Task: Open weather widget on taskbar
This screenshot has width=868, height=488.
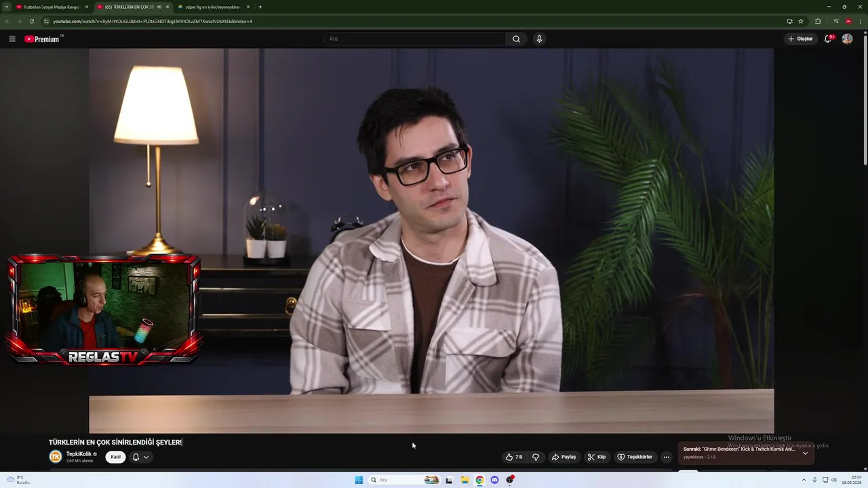Action: pyautogui.click(x=19, y=480)
